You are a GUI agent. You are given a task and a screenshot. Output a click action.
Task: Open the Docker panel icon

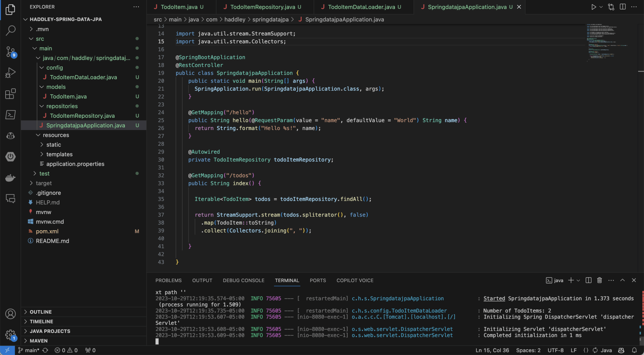[x=11, y=178]
